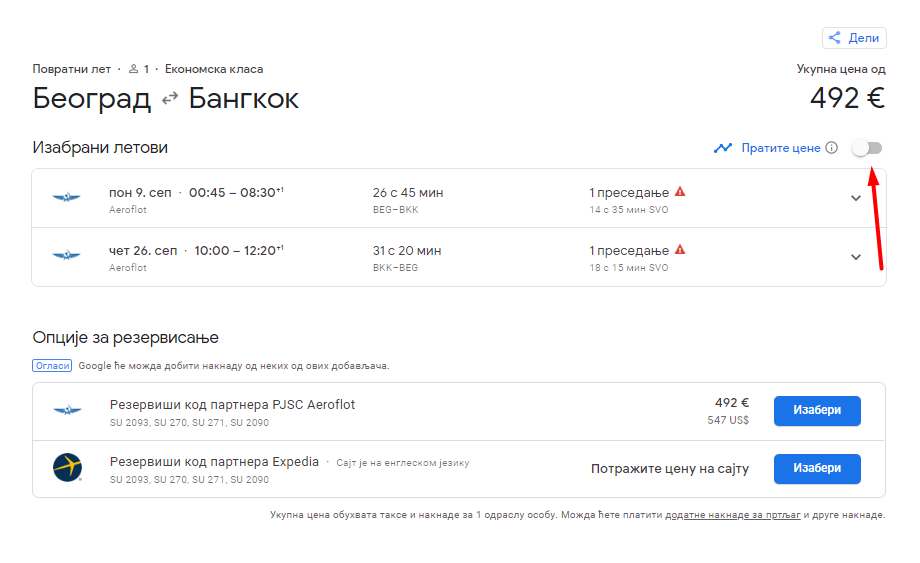
Task: Click the red warning icon on the outbound flight
Action: 681,192
